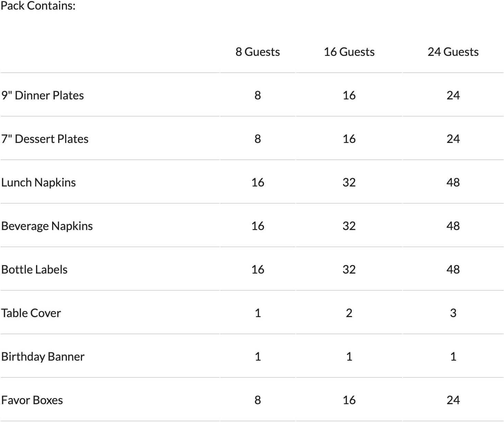Select Dessert Plates quantity for 8 guests
This screenshot has width=504, height=422.
tap(258, 139)
